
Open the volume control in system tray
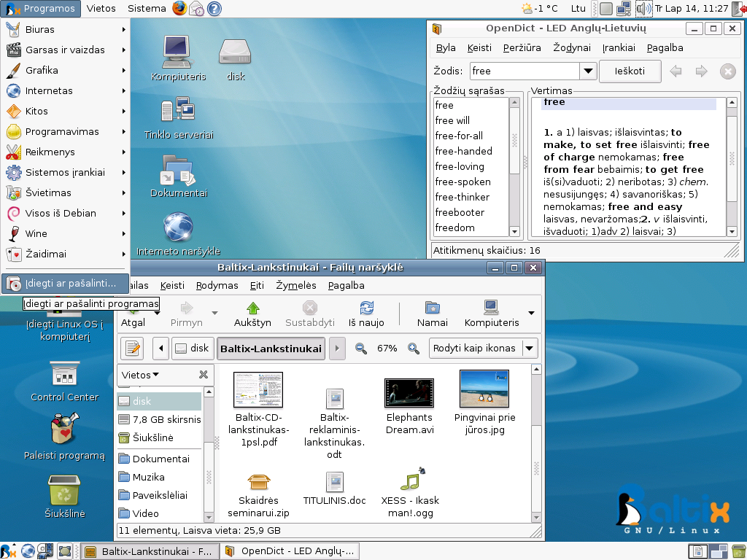643,9
